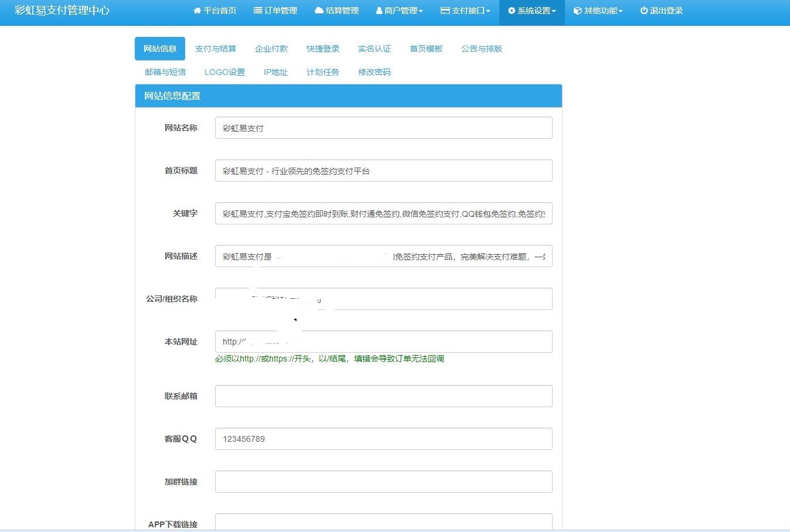Image resolution: width=790 pixels, height=532 pixels.
Task: Click the card icon beside 支付接口
Action: point(445,11)
